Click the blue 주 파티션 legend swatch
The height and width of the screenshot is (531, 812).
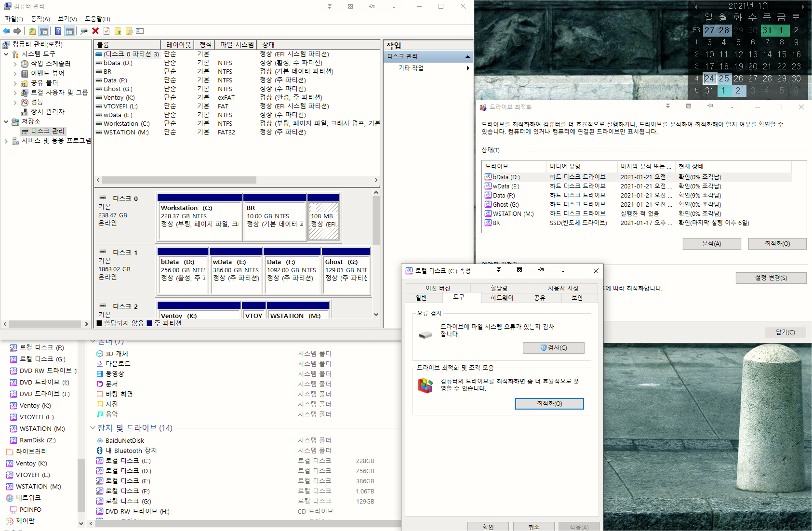[149, 323]
